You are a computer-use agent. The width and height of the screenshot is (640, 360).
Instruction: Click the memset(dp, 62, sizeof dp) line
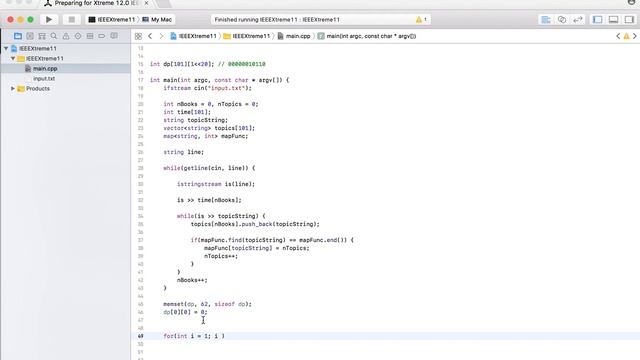pyautogui.click(x=207, y=304)
